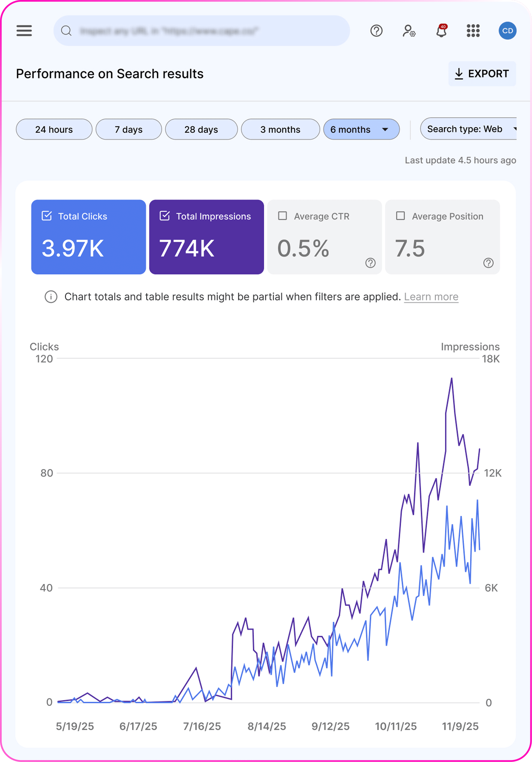Switch to the 3 months range
This screenshot has height=762, width=532.
(280, 129)
